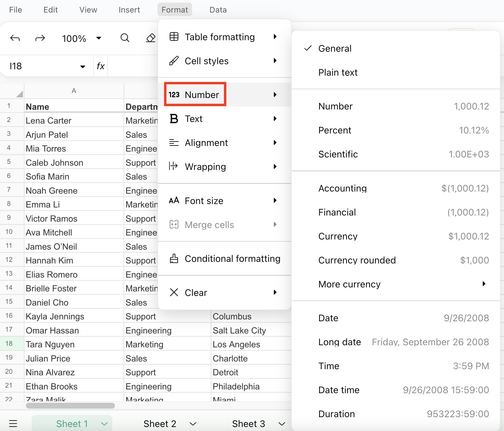Click the 123 Number format icon

174,95
